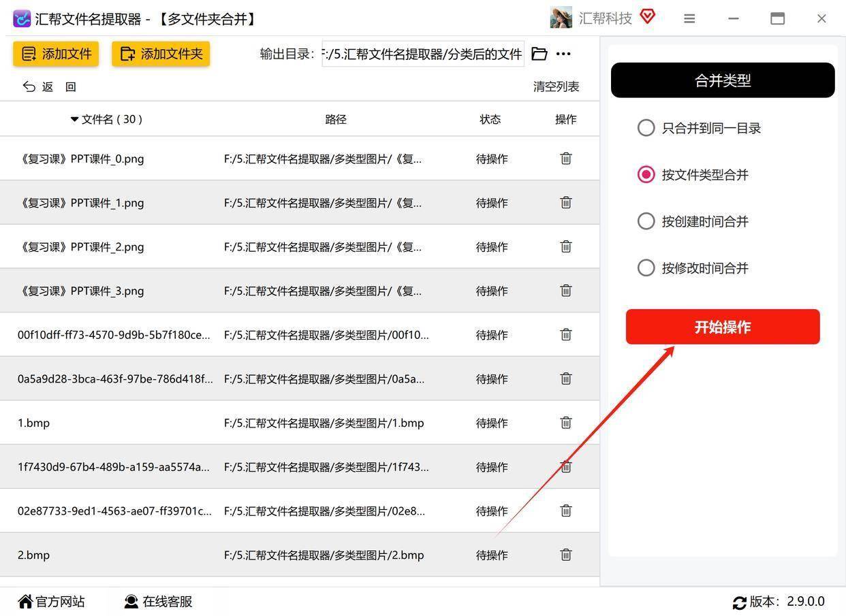Select file name 《复习课》PPT课件_3.png
846x616 pixels.
81,291
